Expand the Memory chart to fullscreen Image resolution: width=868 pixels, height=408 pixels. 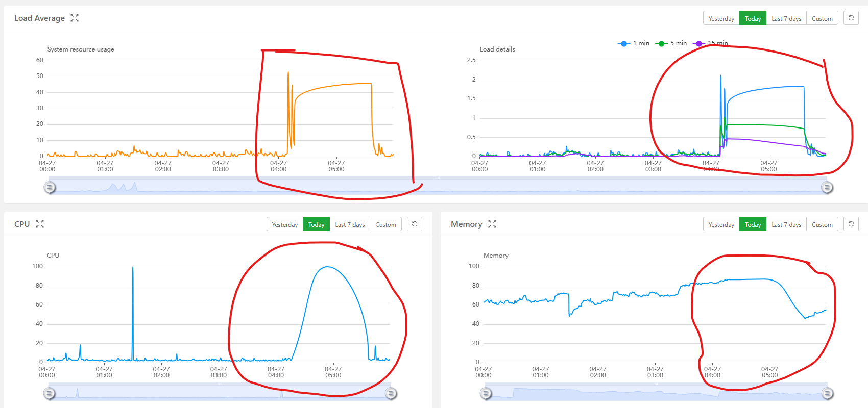click(492, 224)
